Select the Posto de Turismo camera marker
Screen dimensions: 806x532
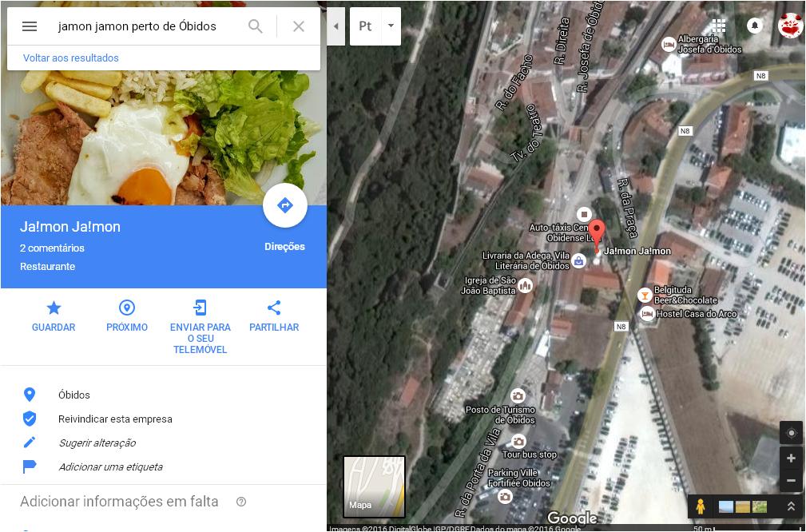click(518, 395)
